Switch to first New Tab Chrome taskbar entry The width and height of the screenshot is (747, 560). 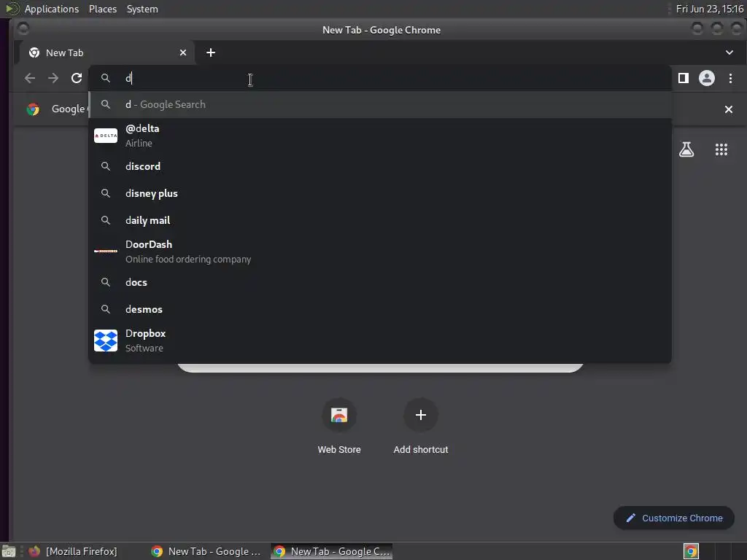pos(206,551)
